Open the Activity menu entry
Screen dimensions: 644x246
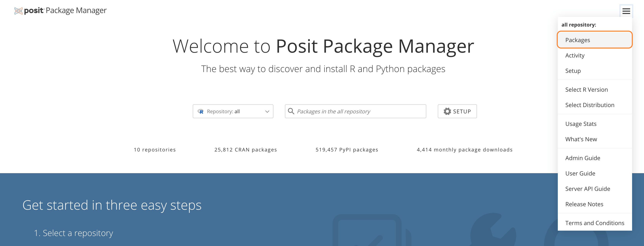point(575,55)
